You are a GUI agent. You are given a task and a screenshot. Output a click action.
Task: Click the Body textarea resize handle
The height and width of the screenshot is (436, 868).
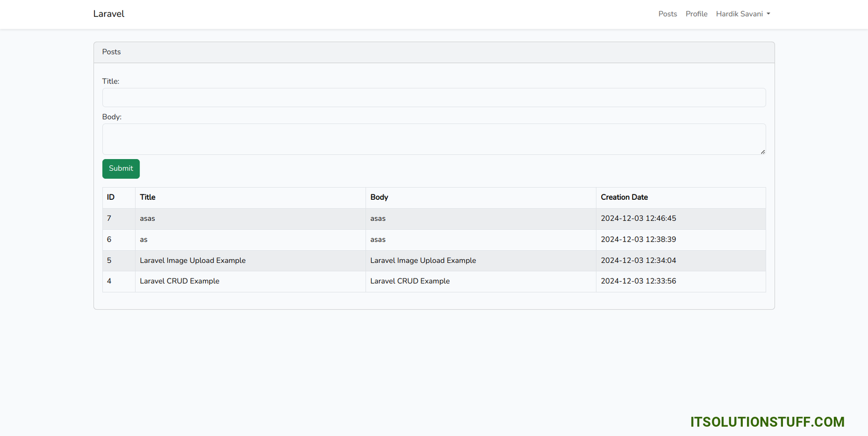click(x=762, y=151)
